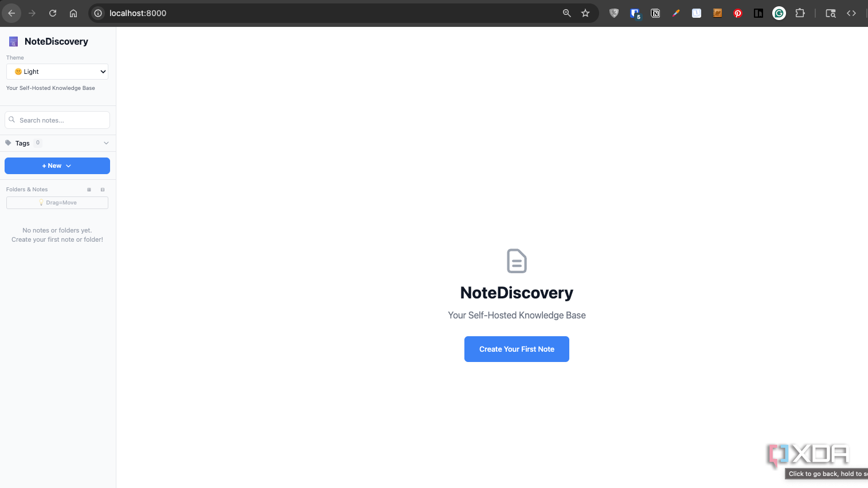Open the zoom control in address bar

(567, 13)
